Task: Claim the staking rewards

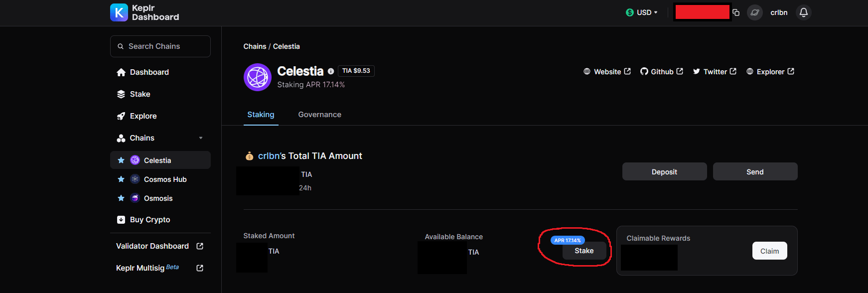Action: 769,251
